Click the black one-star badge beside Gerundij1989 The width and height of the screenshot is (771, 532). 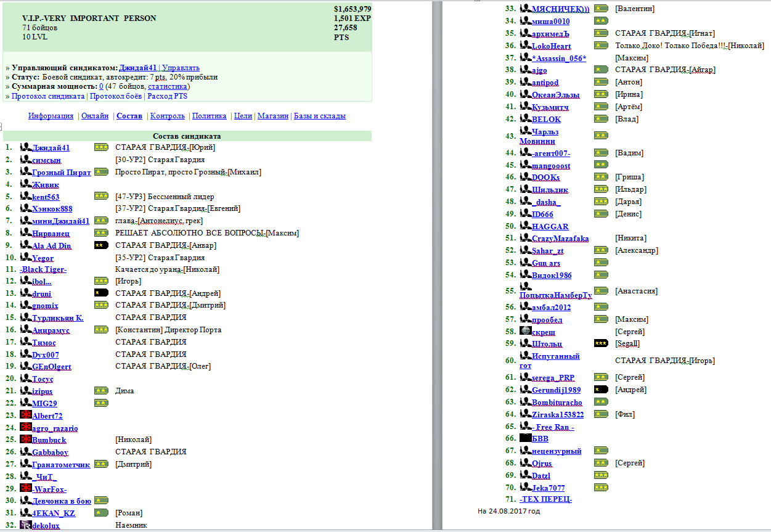601,390
